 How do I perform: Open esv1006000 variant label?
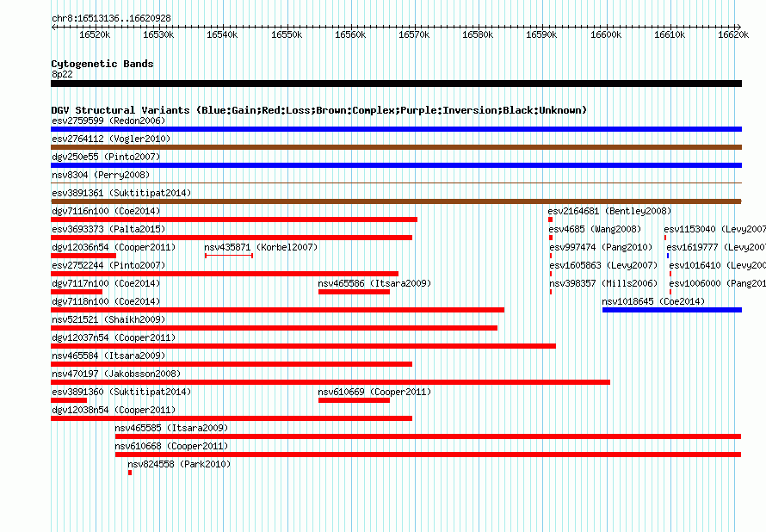tap(718, 283)
